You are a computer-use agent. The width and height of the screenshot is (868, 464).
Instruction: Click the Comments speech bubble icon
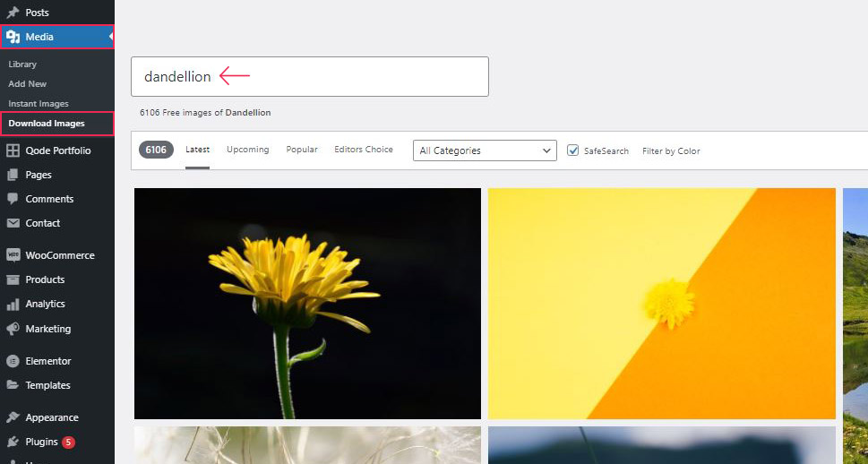tap(13, 199)
